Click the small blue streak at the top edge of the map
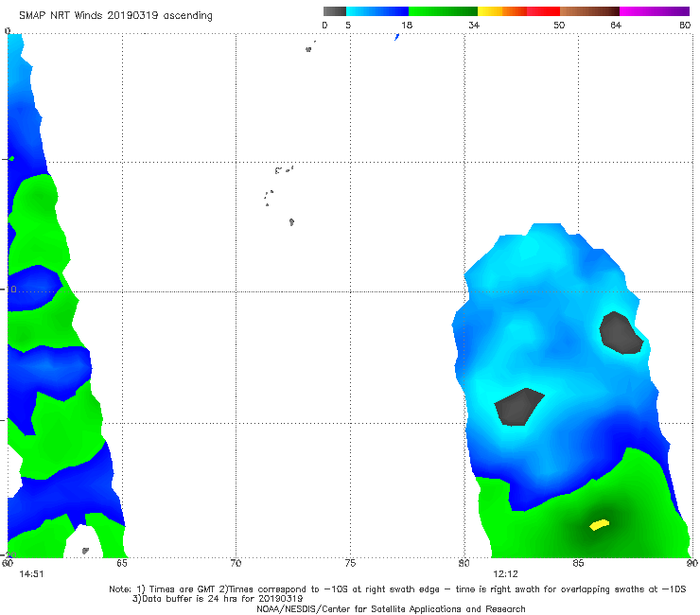This screenshot has width=700, height=615. click(x=396, y=37)
